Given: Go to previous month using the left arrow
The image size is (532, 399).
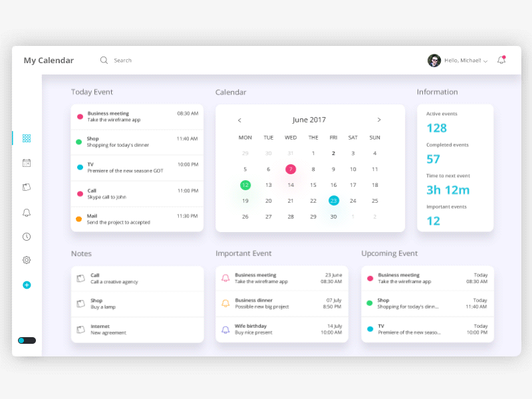Looking at the screenshot, I should [239, 120].
